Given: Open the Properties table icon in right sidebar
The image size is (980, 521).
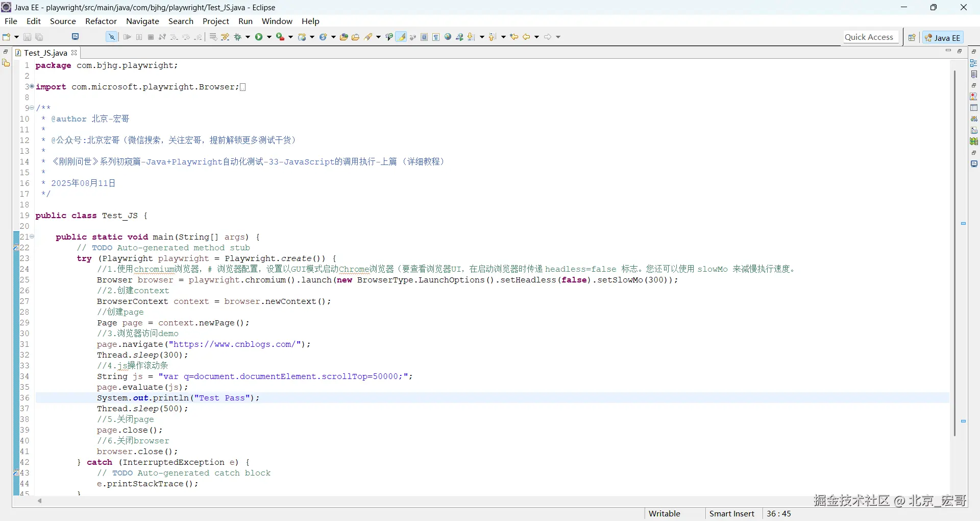Looking at the screenshot, I should (974, 108).
